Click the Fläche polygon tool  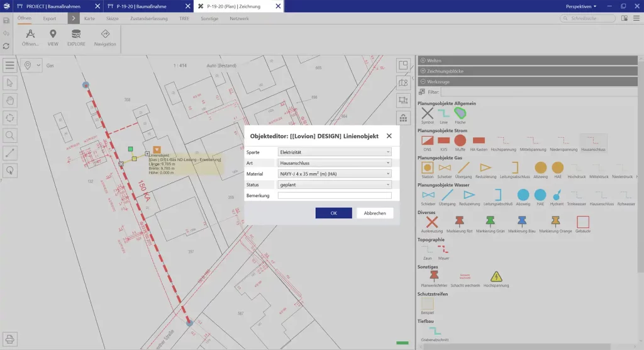[x=460, y=113]
